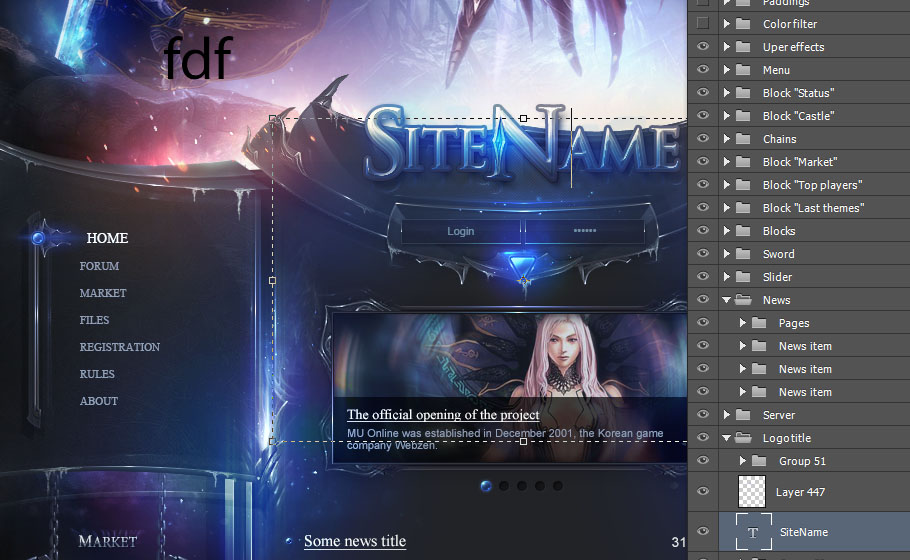Click the SiteName logo text on canvas
Viewport: 910px width, 560px height.
(x=522, y=142)
